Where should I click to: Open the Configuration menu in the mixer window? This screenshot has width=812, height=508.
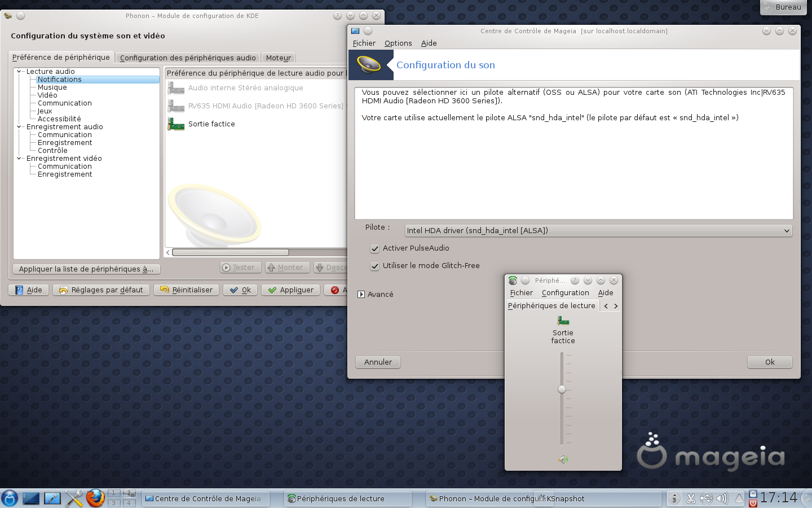tap(566, 293)
